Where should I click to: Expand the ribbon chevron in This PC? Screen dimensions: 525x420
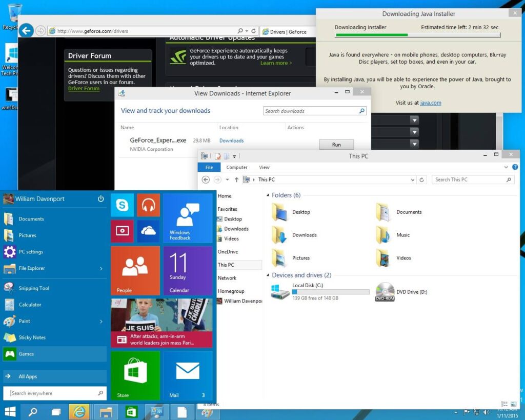click(506, 167)
